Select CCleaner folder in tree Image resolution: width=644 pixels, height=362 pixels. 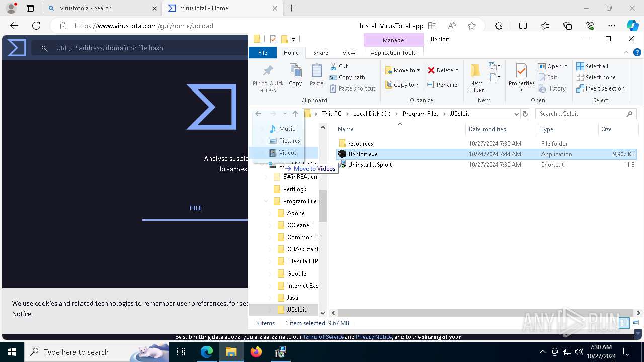coord(299,225)
